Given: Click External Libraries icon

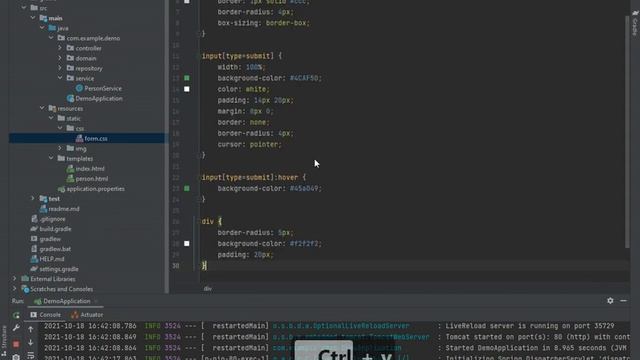Looking at the screenshot, I should (x=25, y=279).
